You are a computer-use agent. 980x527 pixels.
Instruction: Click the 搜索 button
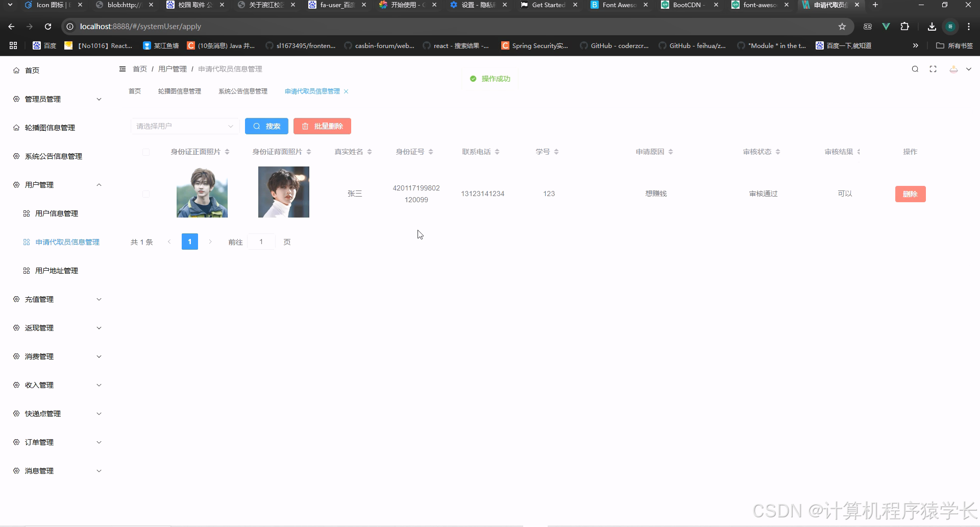pyautogui.click(x=266, y=126)
